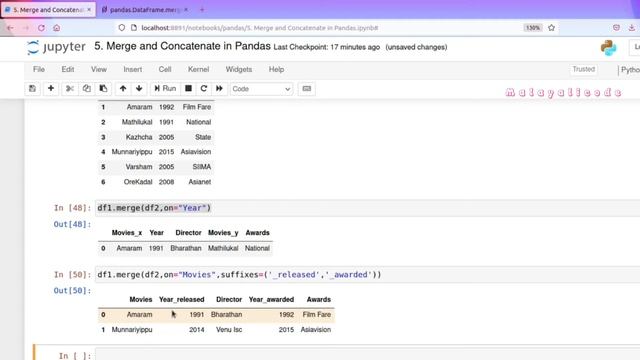Click the code cell In [48]

[367, 208]
